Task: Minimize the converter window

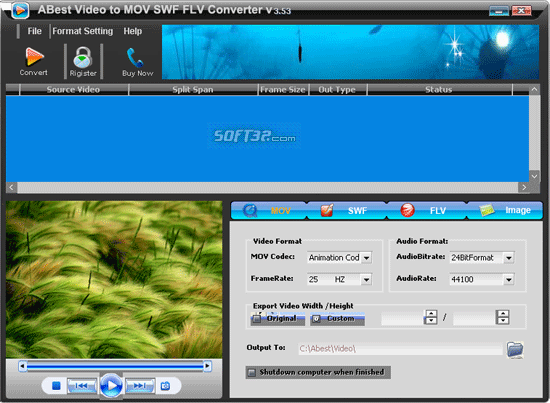Action: click(x=499, y=11)
